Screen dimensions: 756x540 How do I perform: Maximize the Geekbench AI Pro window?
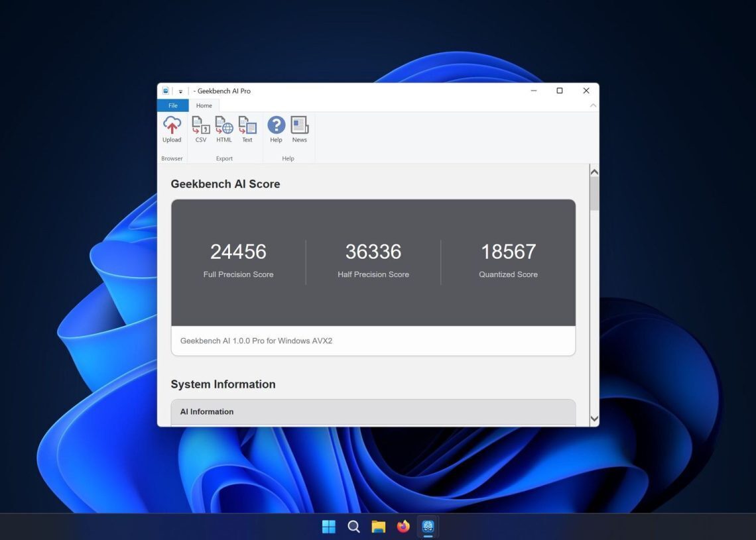point(560,91)
